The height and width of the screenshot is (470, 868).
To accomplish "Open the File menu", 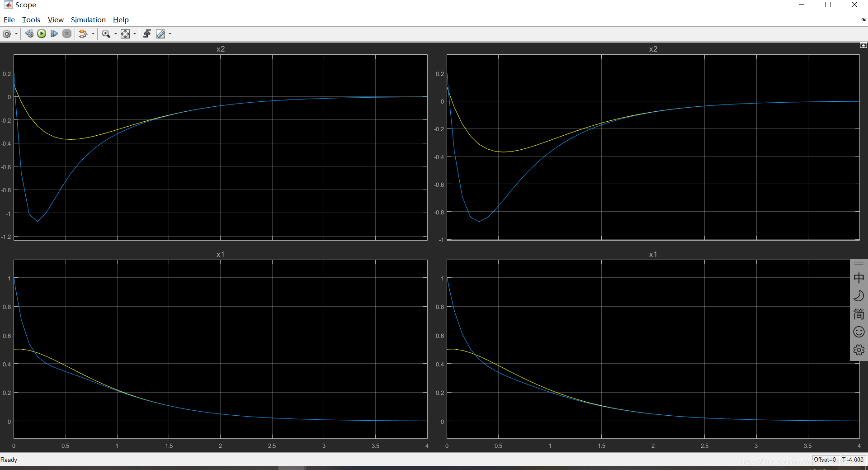I will [x=9, y=20].
